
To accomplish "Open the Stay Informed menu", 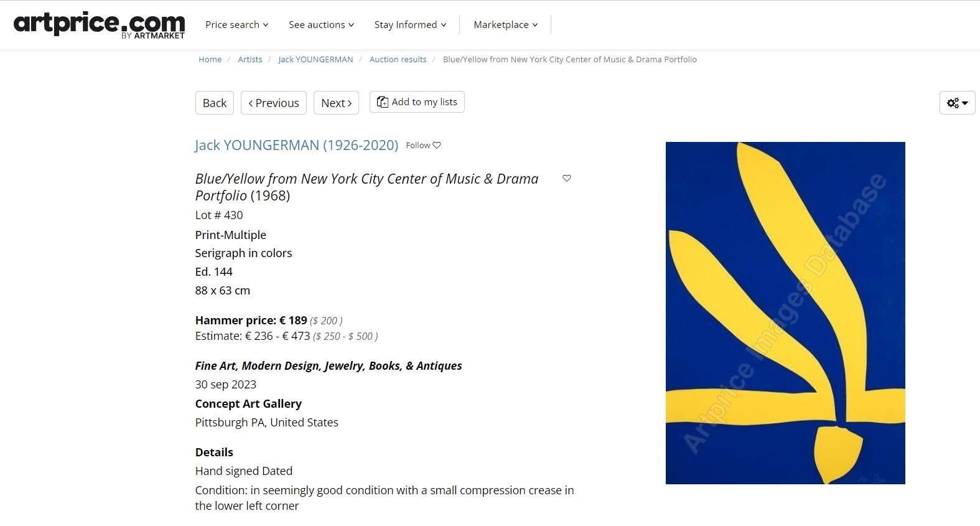I will pyautogui.click(x=411, y=24).
